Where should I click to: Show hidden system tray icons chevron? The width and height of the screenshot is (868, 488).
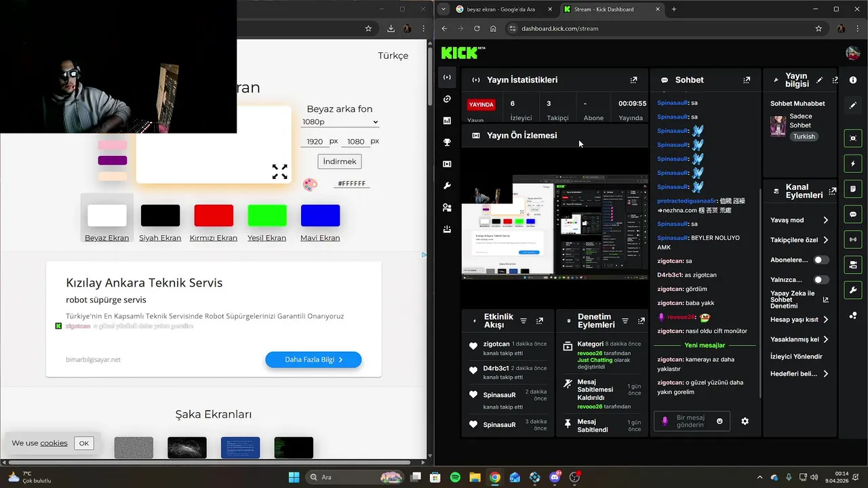point(759,477)
